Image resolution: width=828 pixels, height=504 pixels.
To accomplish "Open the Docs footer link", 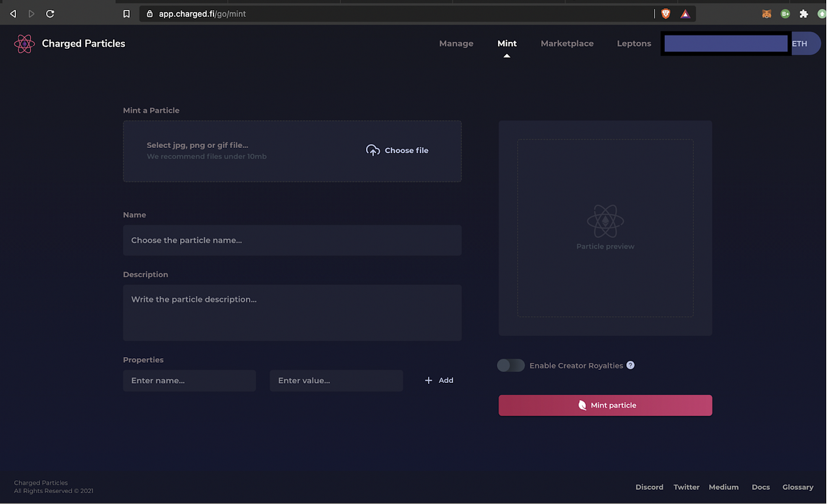I will [761, 487].
